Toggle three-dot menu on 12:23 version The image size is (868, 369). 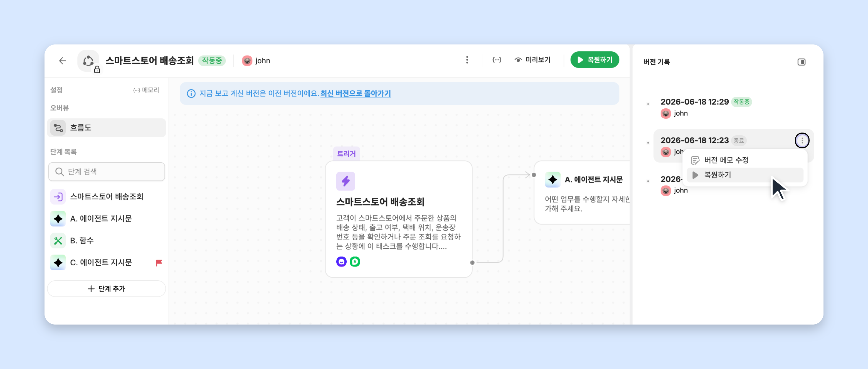802,140
